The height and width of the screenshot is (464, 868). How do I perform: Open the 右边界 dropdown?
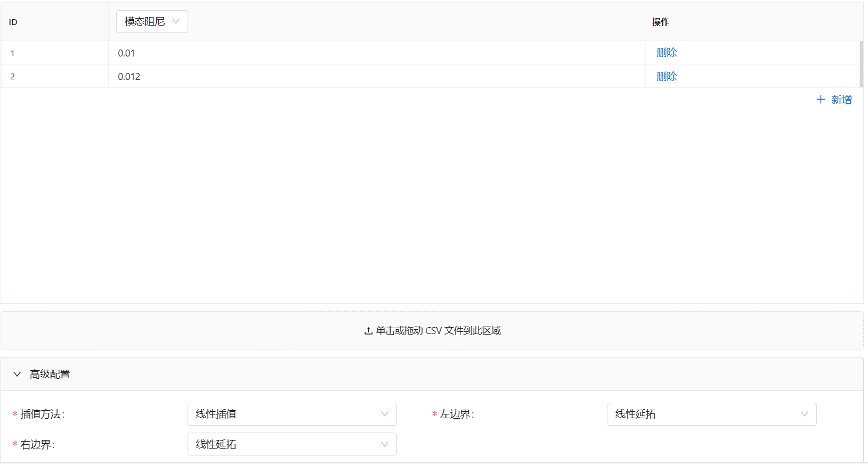(292, 444)
